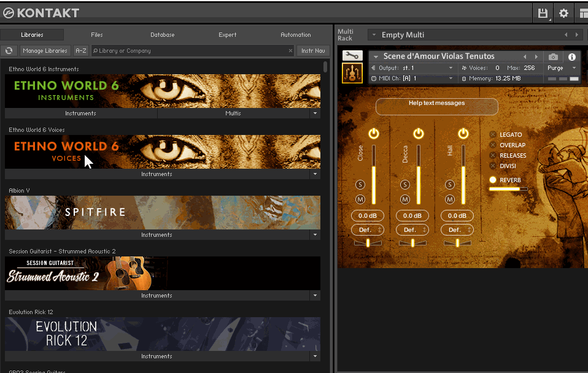Open the Empty Multi preset dropdown

pos(374,35)
